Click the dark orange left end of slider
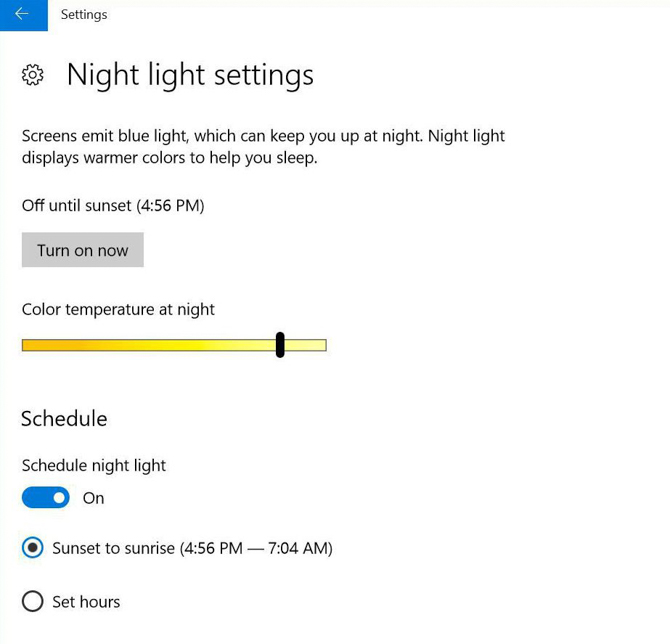This screenshot has width=670, height=644. [30, 346]
